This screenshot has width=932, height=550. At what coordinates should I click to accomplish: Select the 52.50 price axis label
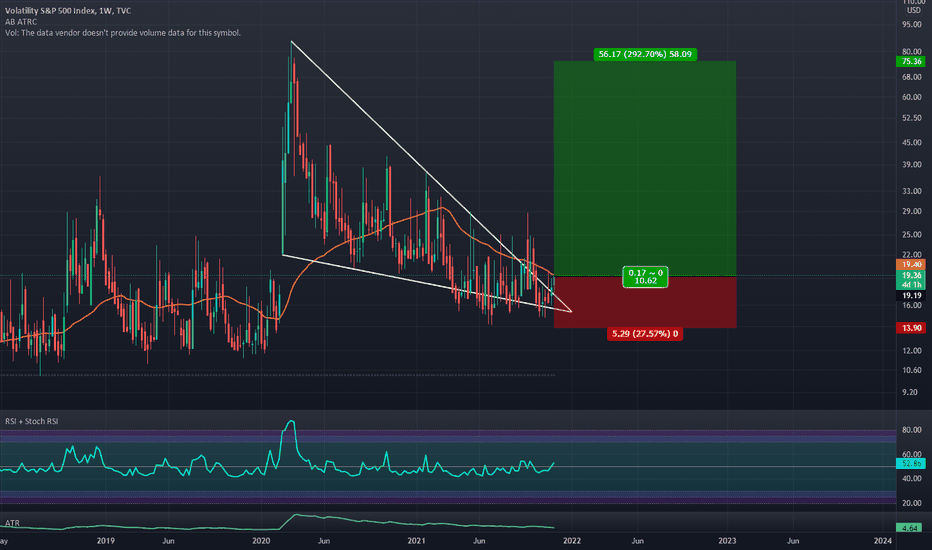pyautogui.click(x=912, y=118)
